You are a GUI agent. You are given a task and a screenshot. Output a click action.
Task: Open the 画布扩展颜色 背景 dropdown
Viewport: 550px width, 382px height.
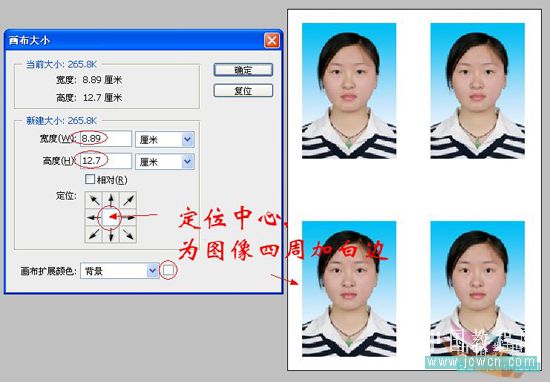tap(120, 270)
